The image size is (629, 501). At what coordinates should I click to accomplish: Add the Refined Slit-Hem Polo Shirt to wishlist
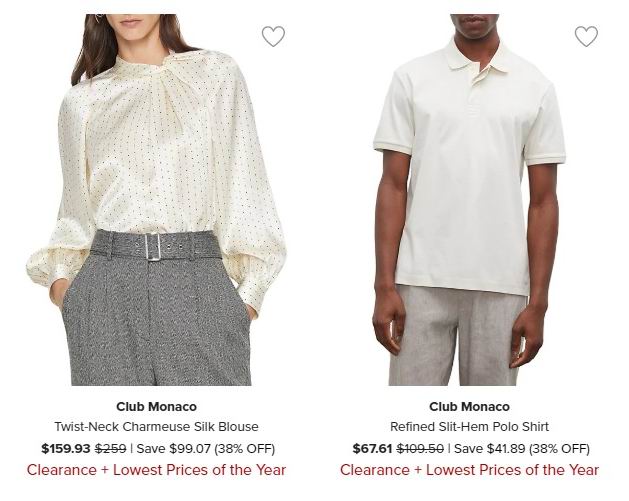click(586, 36)
